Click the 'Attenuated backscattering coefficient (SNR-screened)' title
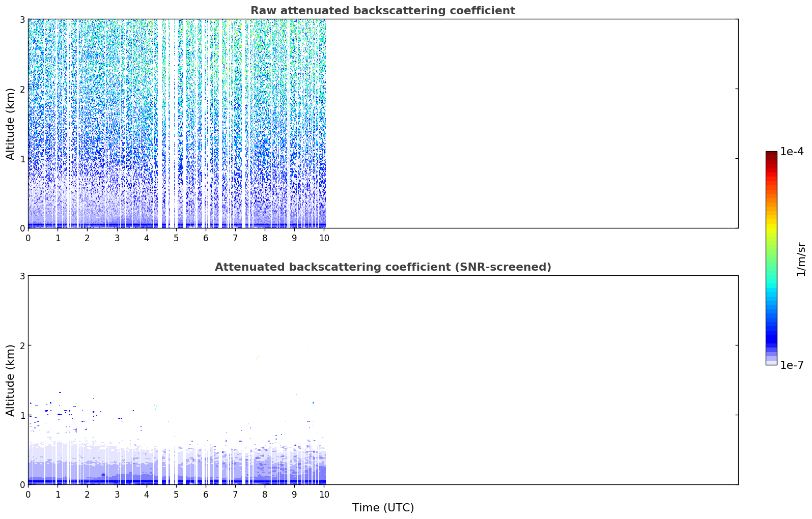The width and height of the screenshot is (812, 519). 383,267
